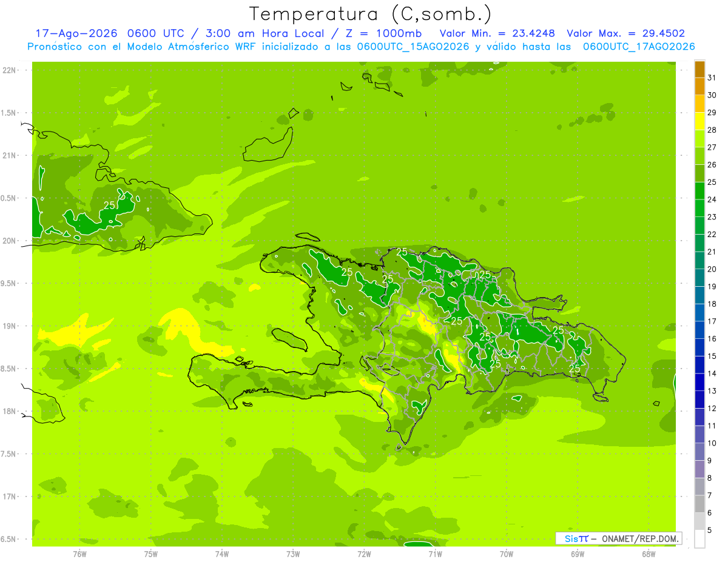Click the "Sis" logo text in credit box
Image resolution: width=728 pixels, height=562 pixels.
tap(571, 538)
